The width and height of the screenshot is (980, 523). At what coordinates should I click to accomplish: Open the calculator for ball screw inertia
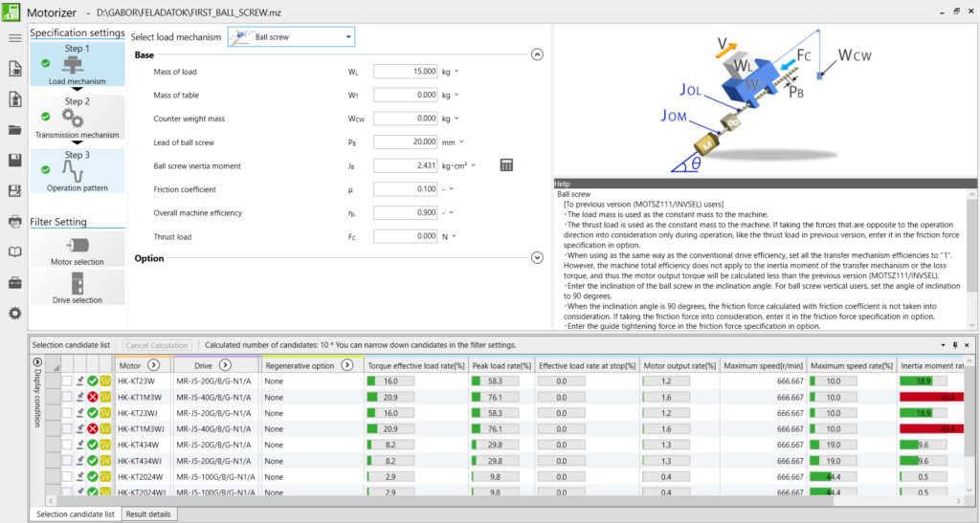[x=507, y=165]
